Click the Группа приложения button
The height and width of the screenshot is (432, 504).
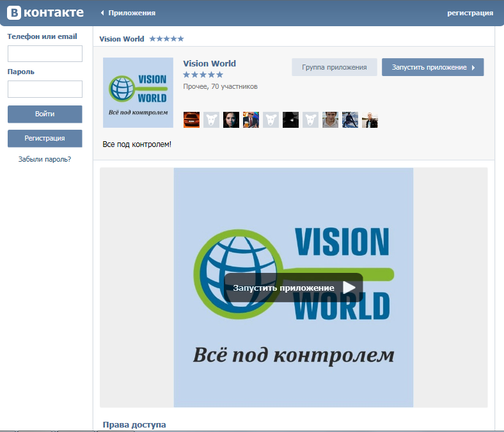335,67
